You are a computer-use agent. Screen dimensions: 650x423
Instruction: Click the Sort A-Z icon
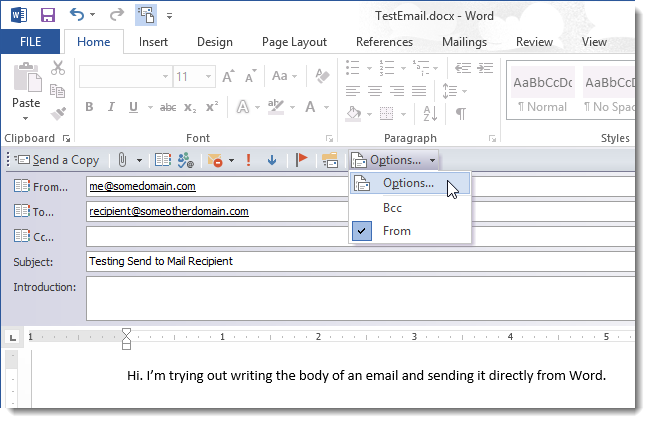(430, 113)
